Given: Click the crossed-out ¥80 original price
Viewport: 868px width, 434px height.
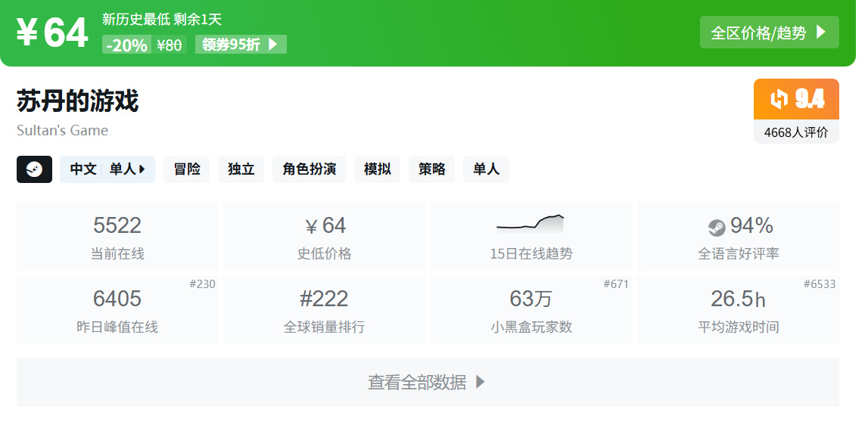Looking at the screenshot, I should 169,45.
